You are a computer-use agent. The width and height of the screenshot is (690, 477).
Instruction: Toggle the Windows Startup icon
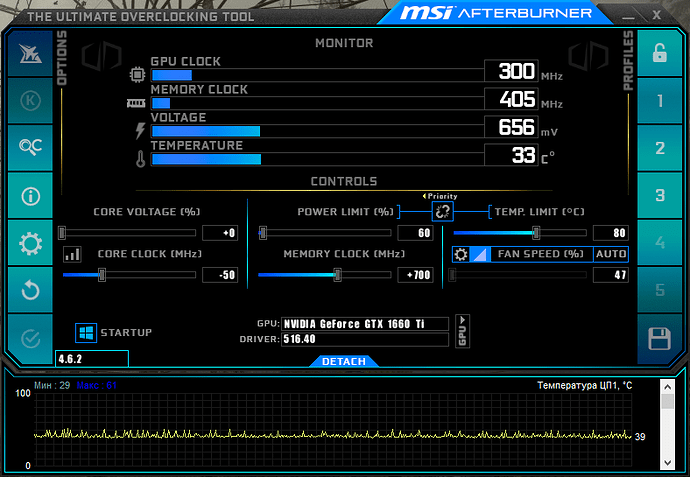click(x=86, y=333)
